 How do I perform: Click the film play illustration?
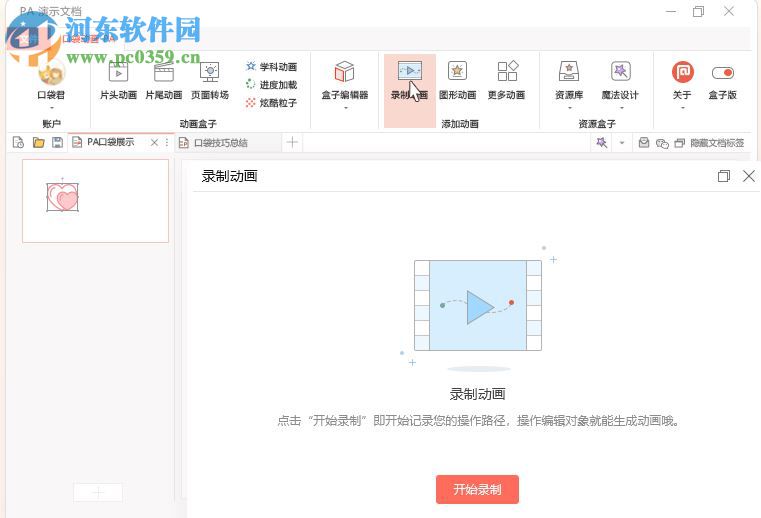(478, 305)
